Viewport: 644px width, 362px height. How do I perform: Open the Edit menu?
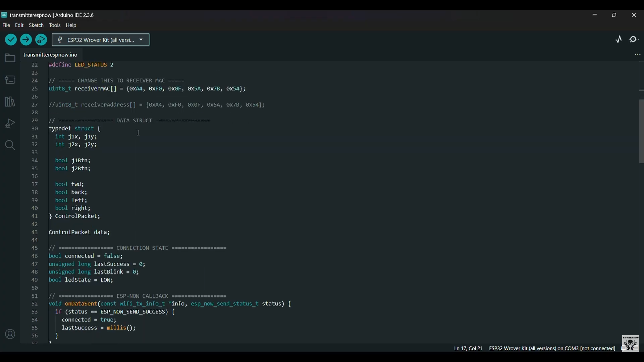click(x=19, y=25)
